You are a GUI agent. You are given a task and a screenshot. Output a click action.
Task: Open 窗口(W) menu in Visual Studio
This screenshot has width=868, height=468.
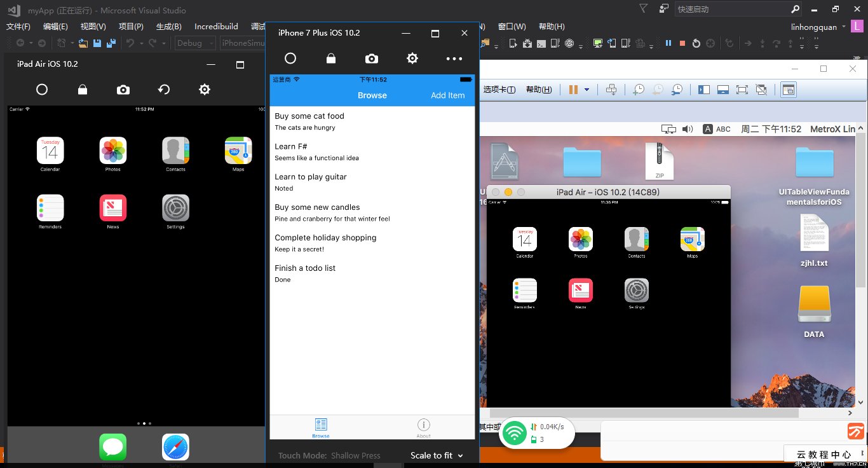[512, 27]
